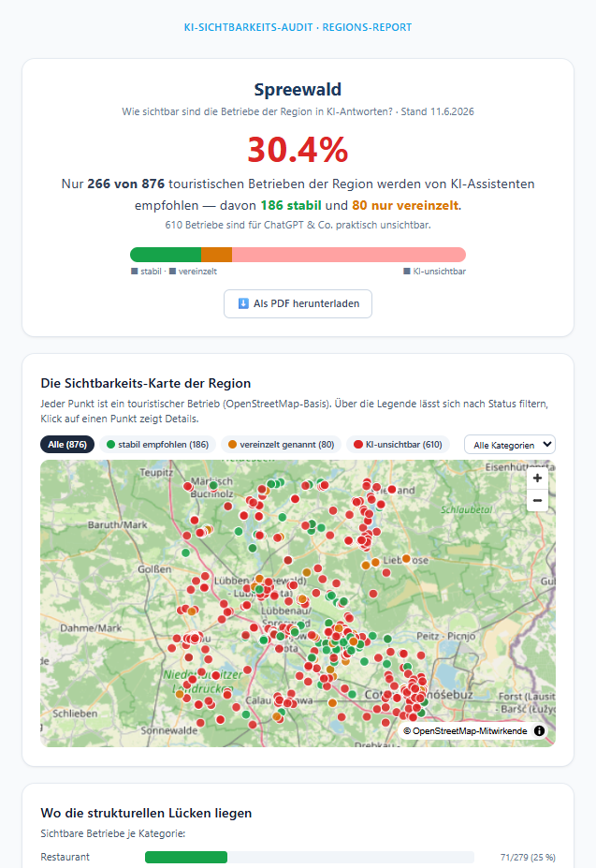Screen dimensions: 596x868
Task: Click the Teupitz label on the map
Action: pyautogui.click(x=156, y=472)
